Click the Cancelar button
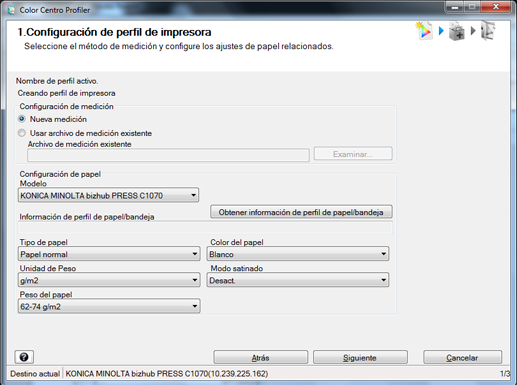The width and height of the screenshot is (517, 385). 462,357
